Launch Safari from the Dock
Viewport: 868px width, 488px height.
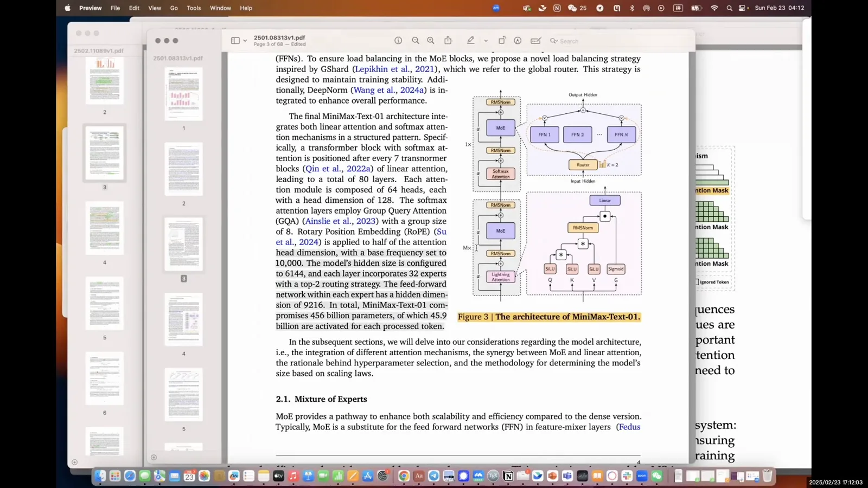tap(130, 476)
